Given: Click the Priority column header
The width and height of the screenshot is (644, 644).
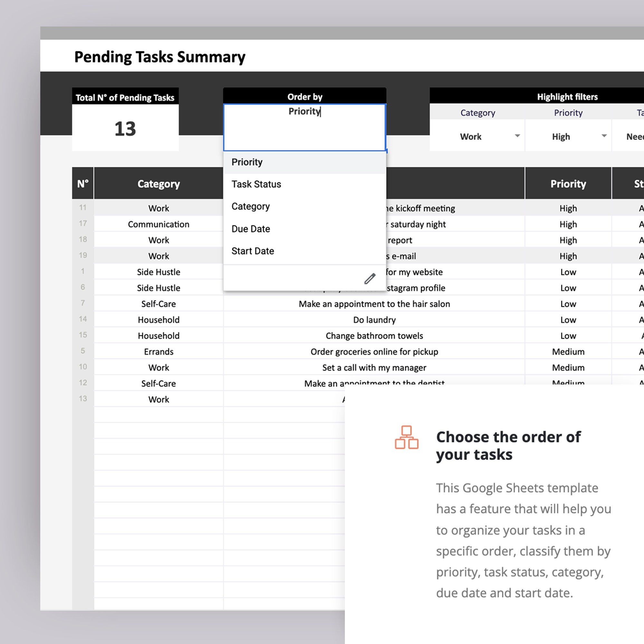Looking at the screenshot, I should click(568, 184).
